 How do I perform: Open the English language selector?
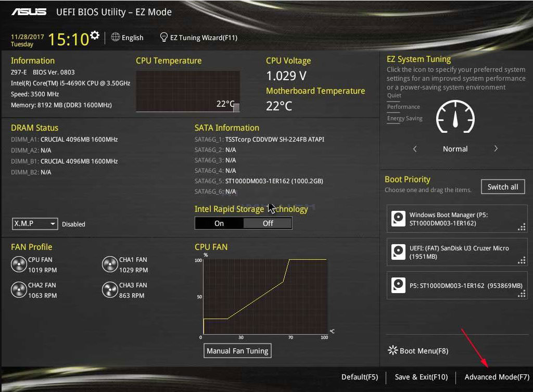coord(128,37)
